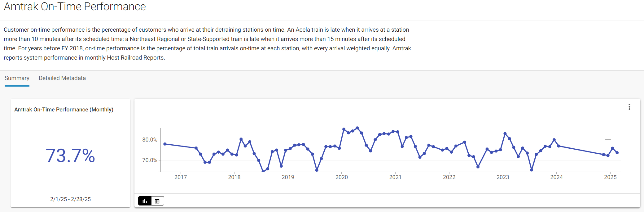Switch to the chart view icon
The image size is (644, 212).
pos(145,201)
